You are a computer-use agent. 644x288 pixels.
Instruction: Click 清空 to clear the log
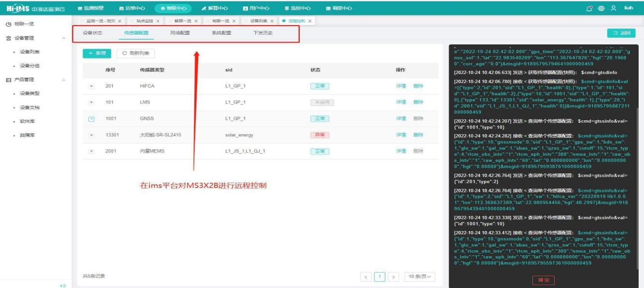[x=543, y=280]
